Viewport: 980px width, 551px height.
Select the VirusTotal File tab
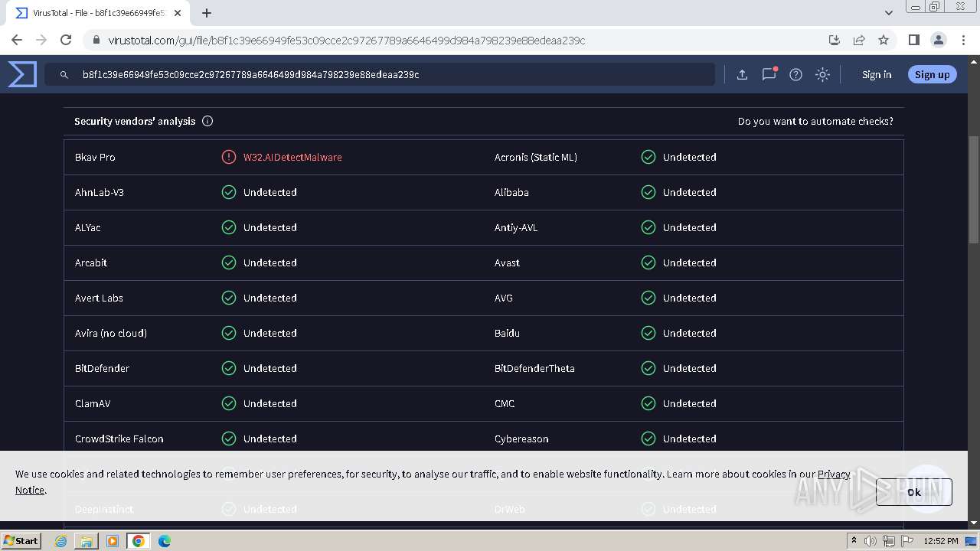tap(98, 13)
